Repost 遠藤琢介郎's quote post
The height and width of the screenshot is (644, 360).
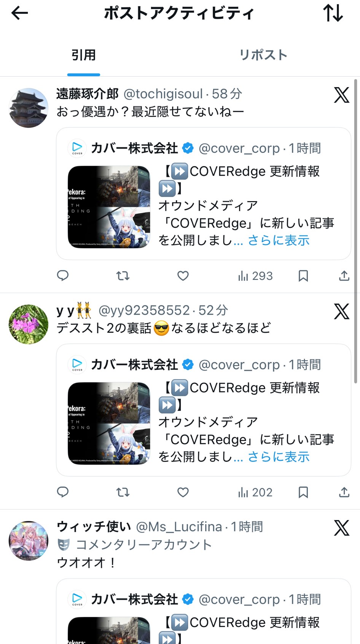123,275
